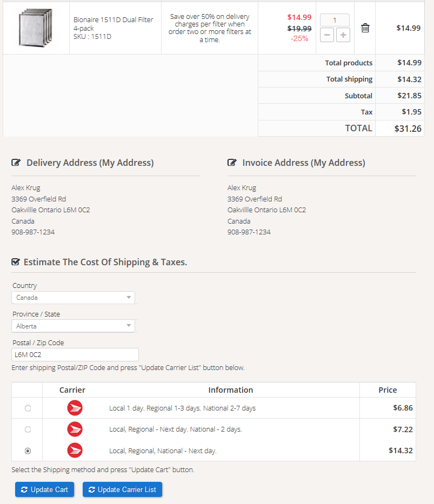This screenshot has height=504, width=434.
Task: Click the Canada Post logo for $7.22 shipping
Action: click(x=75, y=429)
